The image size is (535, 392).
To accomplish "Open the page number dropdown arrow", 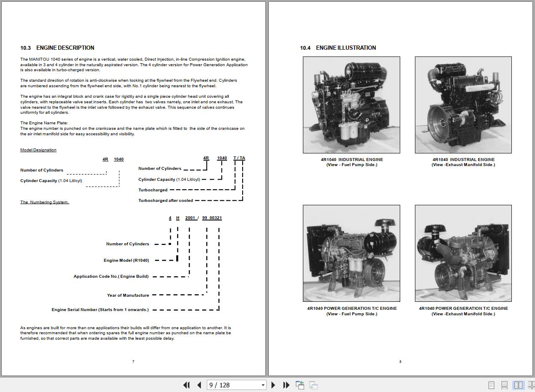I will pyautogui.click(x=263, y=385).
